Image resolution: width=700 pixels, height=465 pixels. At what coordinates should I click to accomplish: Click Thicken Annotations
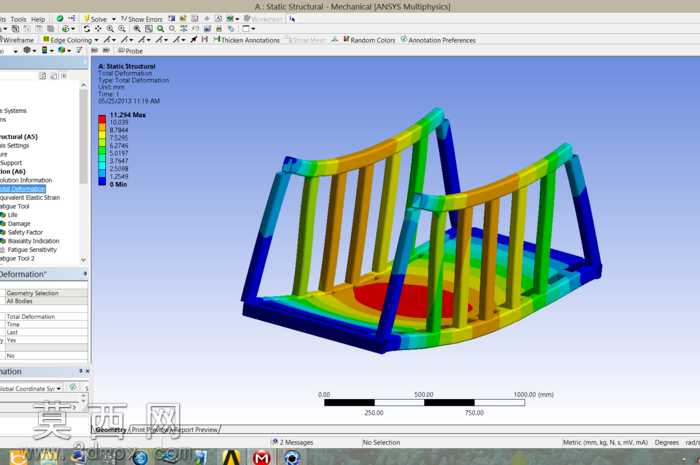click(x=246, y=40)
